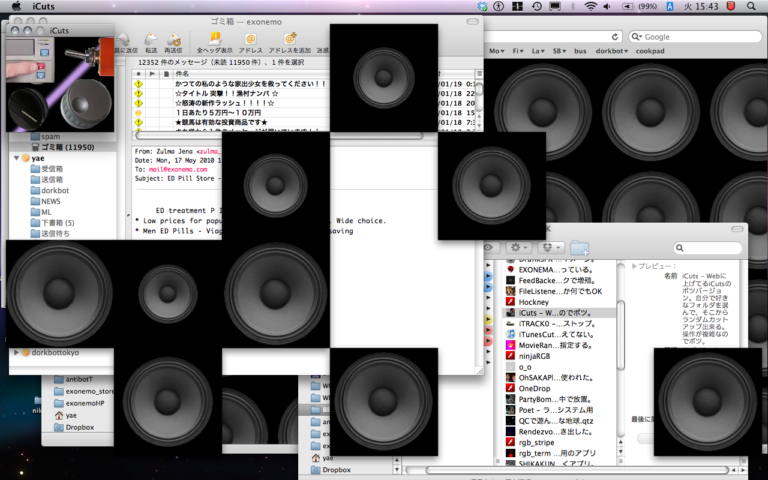Collapse the yae mailbox account tree
The width and height of the screenshot is (768, 480).
pos(17,158)
